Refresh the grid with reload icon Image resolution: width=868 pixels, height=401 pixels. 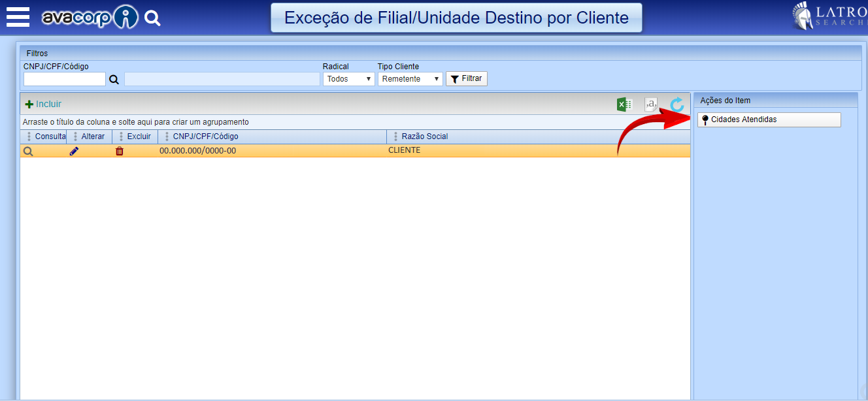pyautogui.click(x=677, y=104)
